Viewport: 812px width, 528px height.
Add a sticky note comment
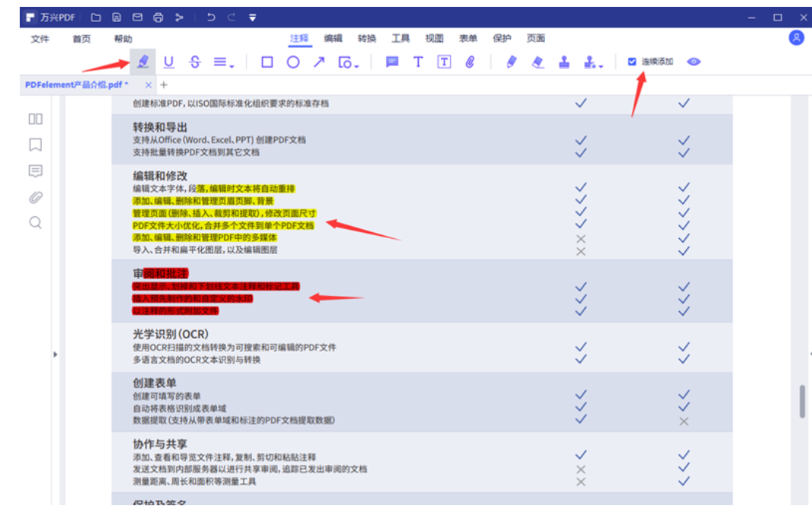[392, 62]
